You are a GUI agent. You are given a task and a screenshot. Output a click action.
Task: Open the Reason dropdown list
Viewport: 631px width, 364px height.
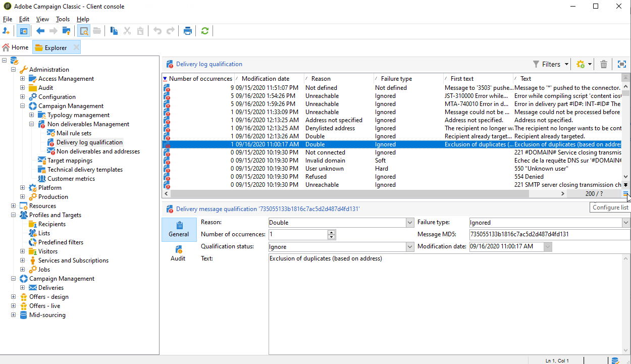410,223
